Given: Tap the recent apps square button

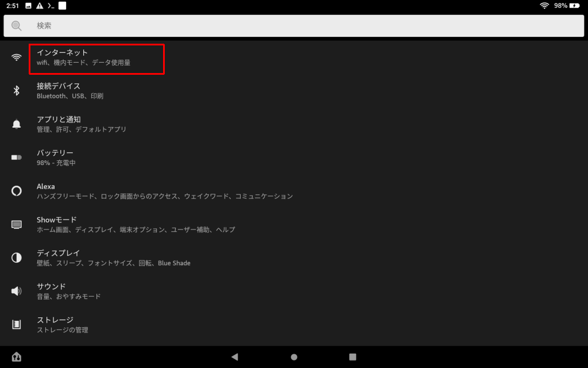Looking at the screenshot, I should point(353,356).
